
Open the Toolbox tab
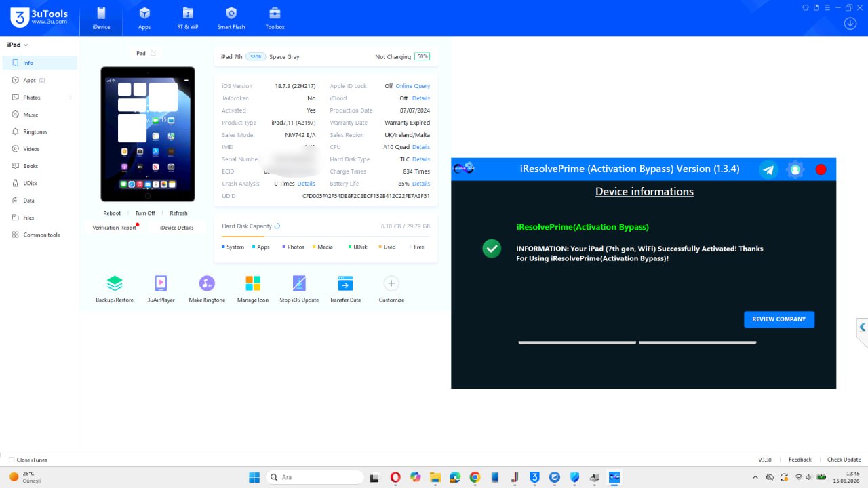(x=275, y=18)
